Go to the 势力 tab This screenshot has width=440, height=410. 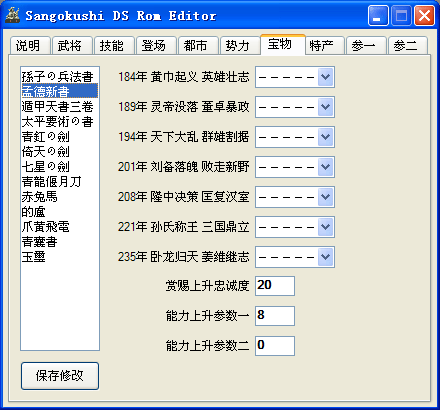240,45
